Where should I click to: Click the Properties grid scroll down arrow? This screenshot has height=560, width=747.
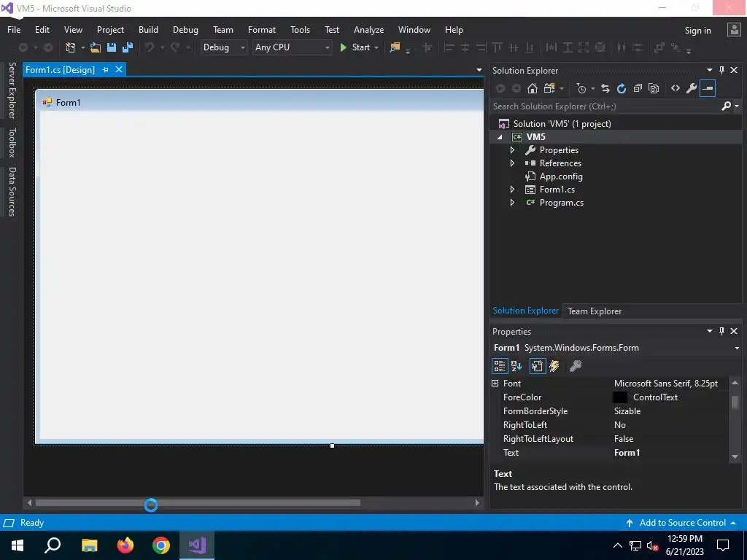coord(735,456)
